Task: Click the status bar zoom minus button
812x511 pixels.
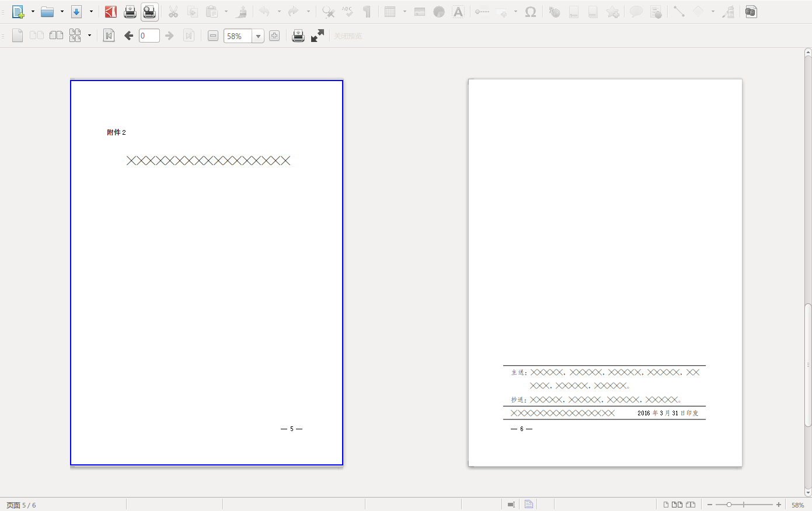Action: tap(710, 505)
